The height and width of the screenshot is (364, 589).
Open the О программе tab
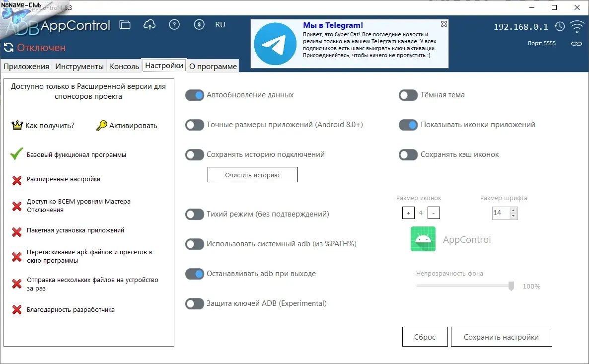pos(213,67)
